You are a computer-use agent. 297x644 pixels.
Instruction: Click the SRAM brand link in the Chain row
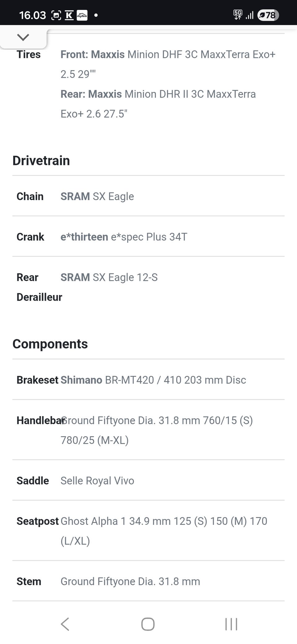[75, 197]
